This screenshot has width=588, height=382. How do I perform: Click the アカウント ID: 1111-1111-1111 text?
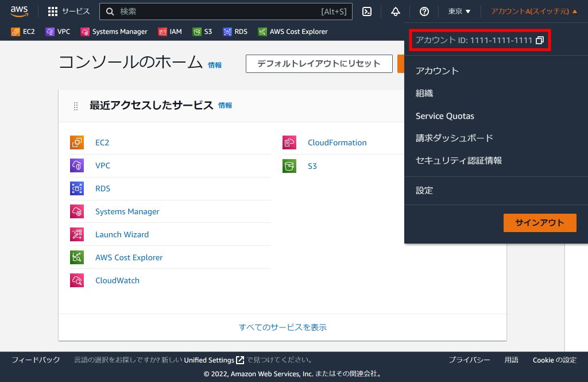coord(474,40)
